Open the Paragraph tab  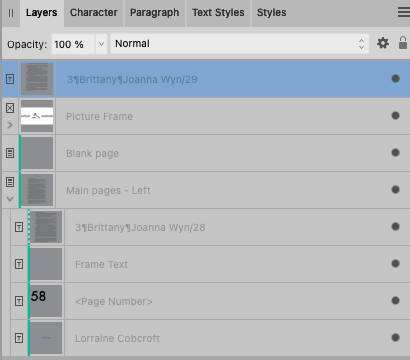click(155, 13)
